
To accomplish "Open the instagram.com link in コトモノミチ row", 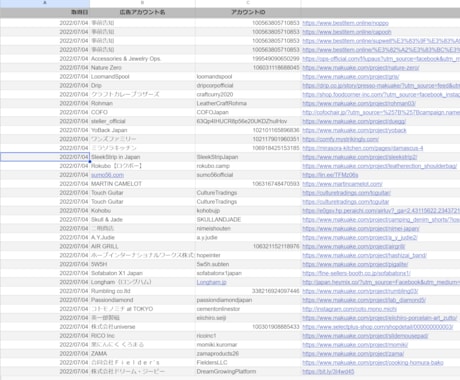I will coord(349,309).
